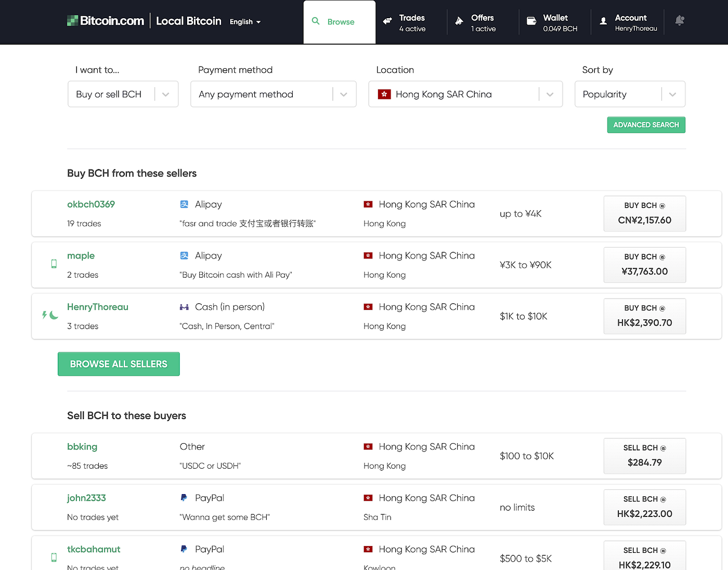The height and width of the screenshot is (570, 728).
Task: Click SELL BCH @ HK$2,229.10 button
Action: (645, 556)
